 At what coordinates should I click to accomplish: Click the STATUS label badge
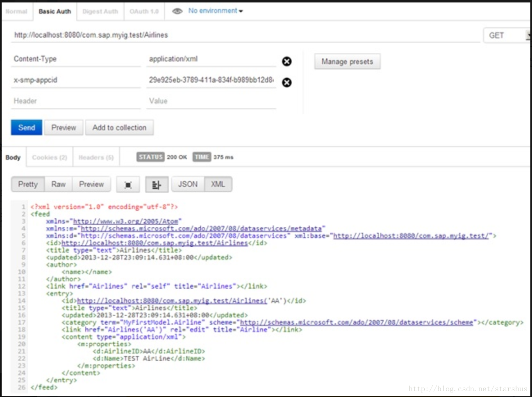click(x=151, y=157)
